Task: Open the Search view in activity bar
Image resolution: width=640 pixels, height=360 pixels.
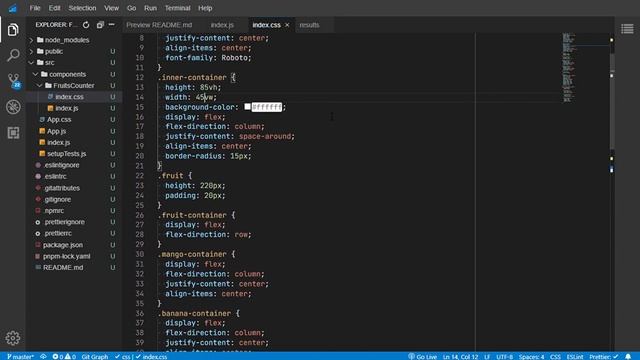Action: (x=13, y=55)
